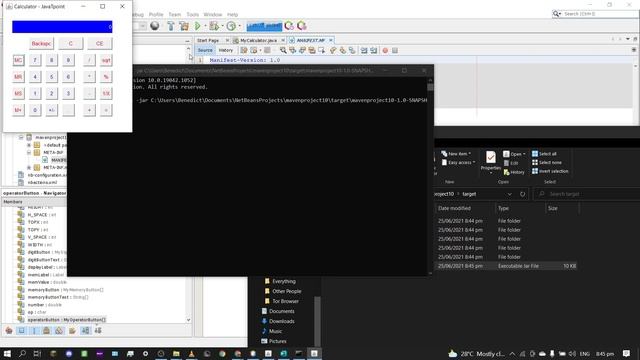Click the second profiler snapshot icon
This screenshot has width=640, height=360.
tap(302, 26)
